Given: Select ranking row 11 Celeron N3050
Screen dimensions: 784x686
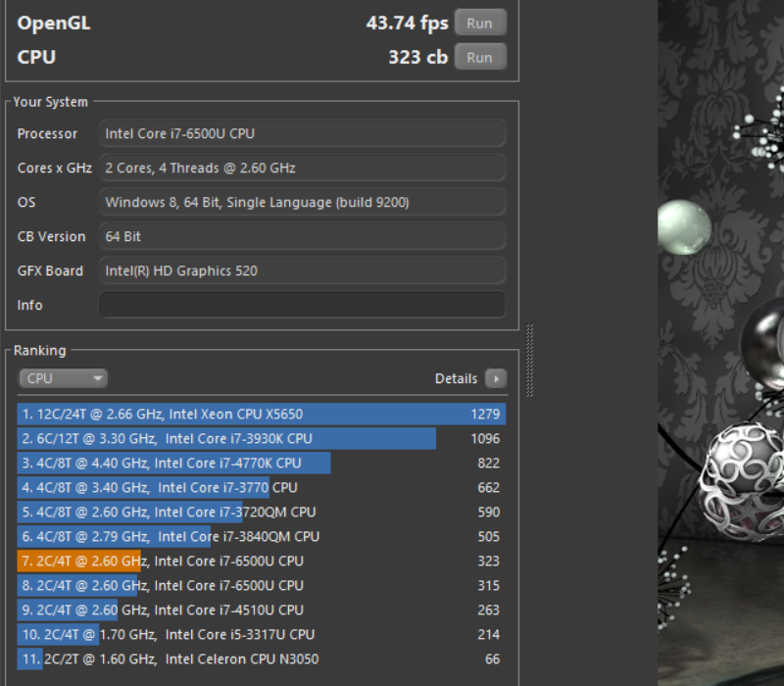Looking at the screenshot, I should [262, 659].
